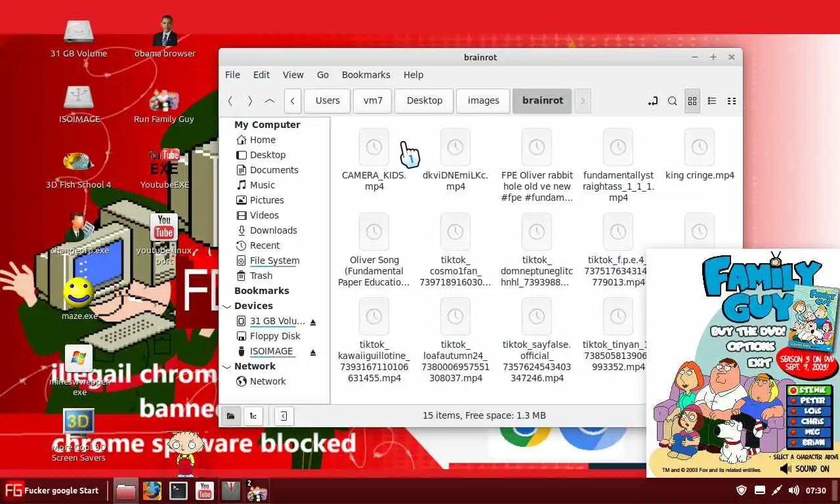This screenshot has height=504, width=840.
Task: Eject the 31 GB Volume device
Action: [x=313, y=322]
